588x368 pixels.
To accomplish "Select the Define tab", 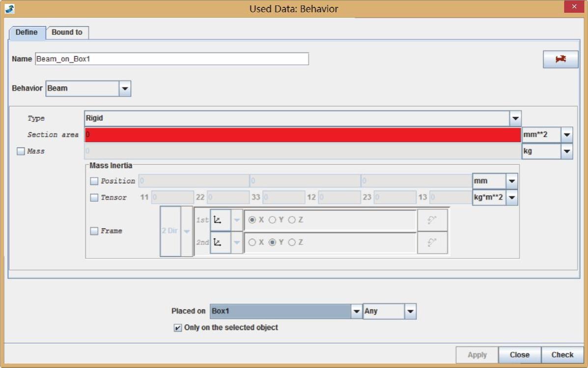I will [27, 32].
